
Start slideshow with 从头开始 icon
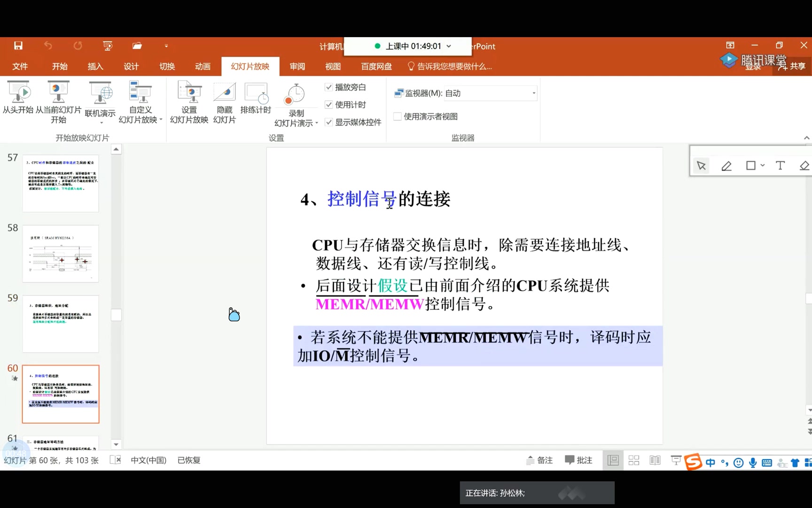(x=18, y=97)
